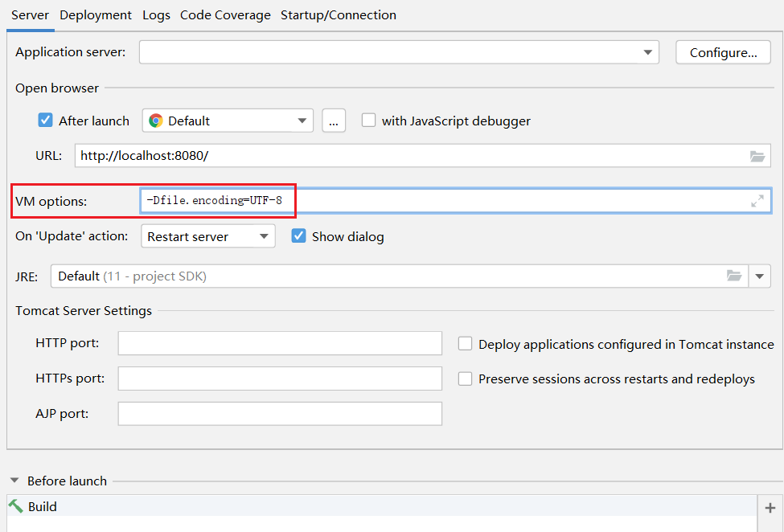Click the Chrome icon in browser selector
The image size is (784, 532).
tap(156, 121)
